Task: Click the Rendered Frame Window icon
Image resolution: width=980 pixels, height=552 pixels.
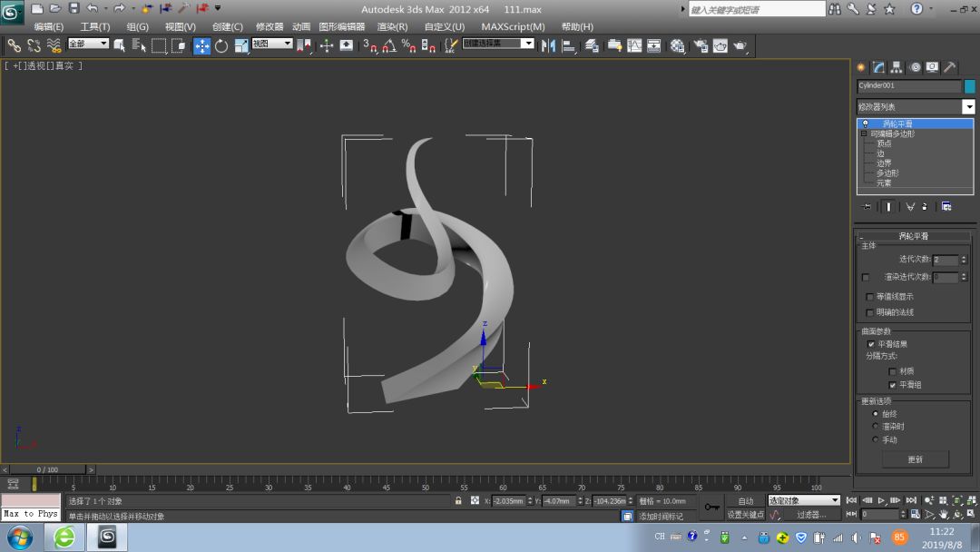Action: pos(720,45)
